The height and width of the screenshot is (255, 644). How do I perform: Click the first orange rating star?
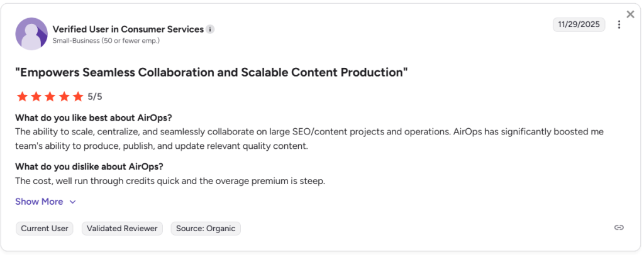tap(22, 97)
